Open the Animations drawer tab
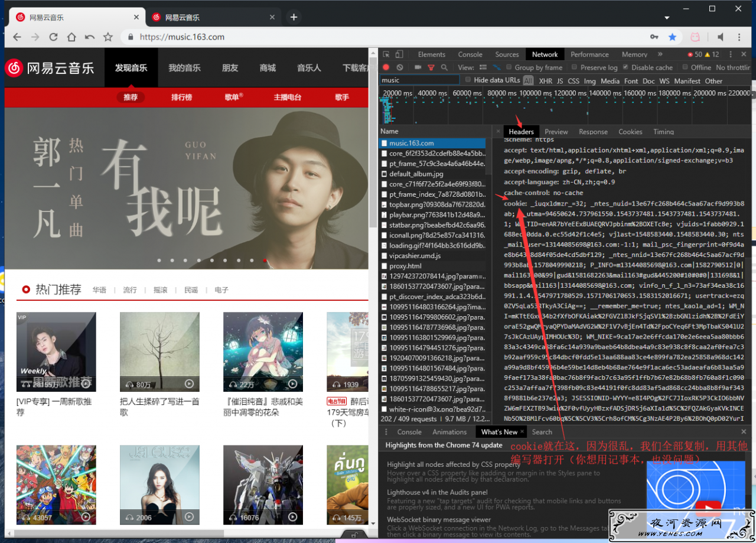756x543 pixels. tap(449, 432)
